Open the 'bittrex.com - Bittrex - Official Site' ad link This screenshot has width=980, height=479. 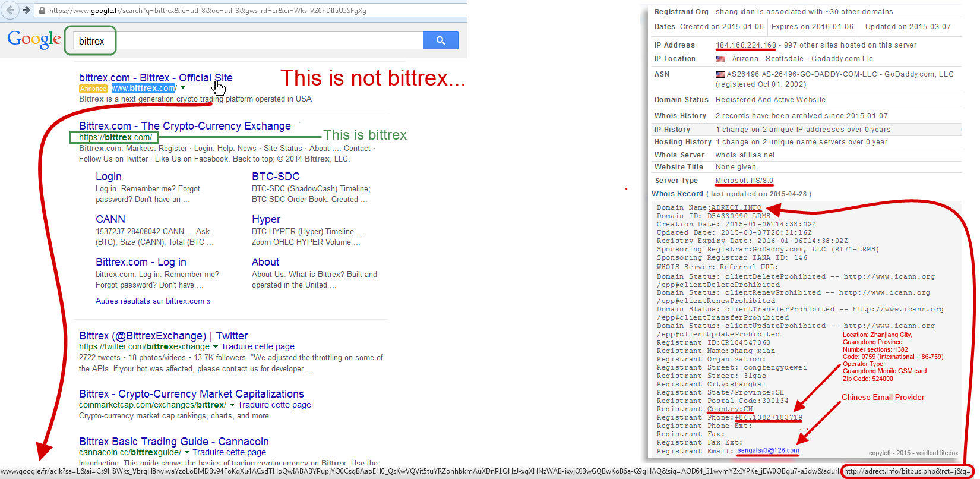point(156,78)
